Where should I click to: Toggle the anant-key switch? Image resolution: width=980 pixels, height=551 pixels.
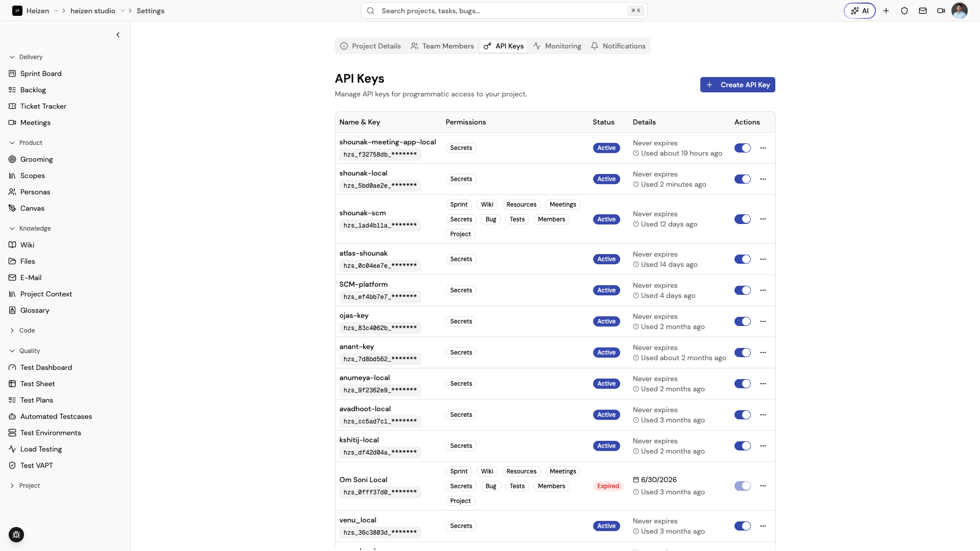(743, 353)
